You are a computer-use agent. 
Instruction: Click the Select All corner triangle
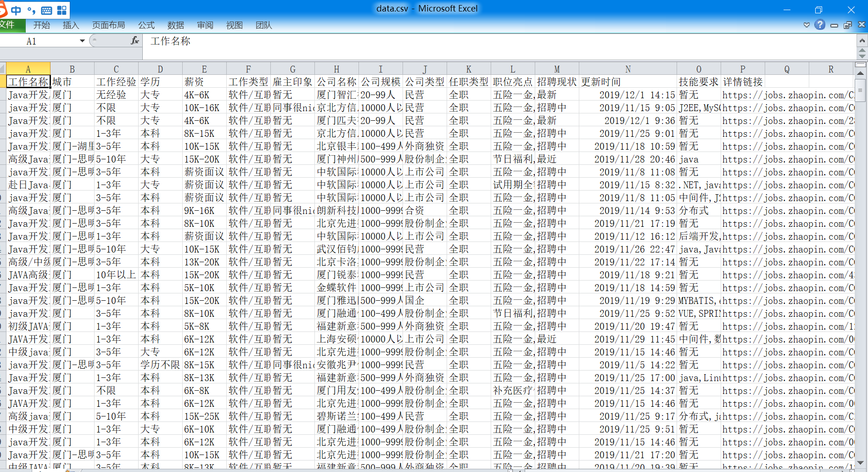pyautogui.click(x=3, y=69)
